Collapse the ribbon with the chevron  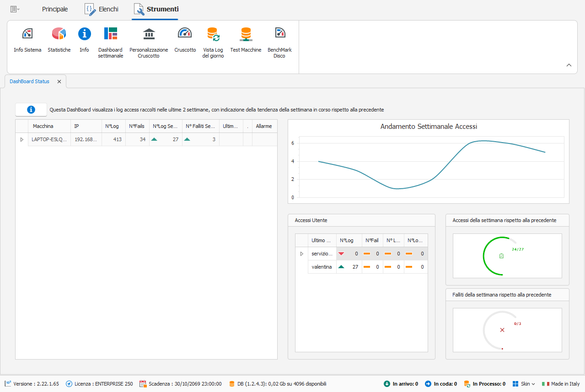(x=569, y=65)
